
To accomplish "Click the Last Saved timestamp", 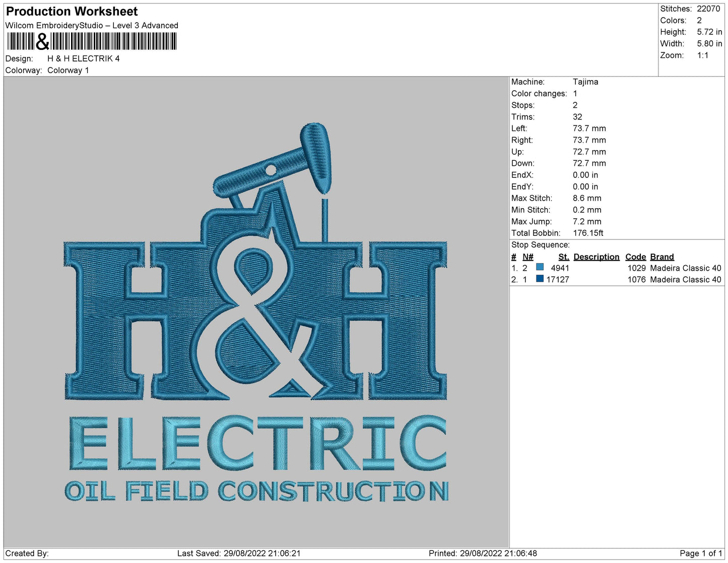I will (239, 553).
